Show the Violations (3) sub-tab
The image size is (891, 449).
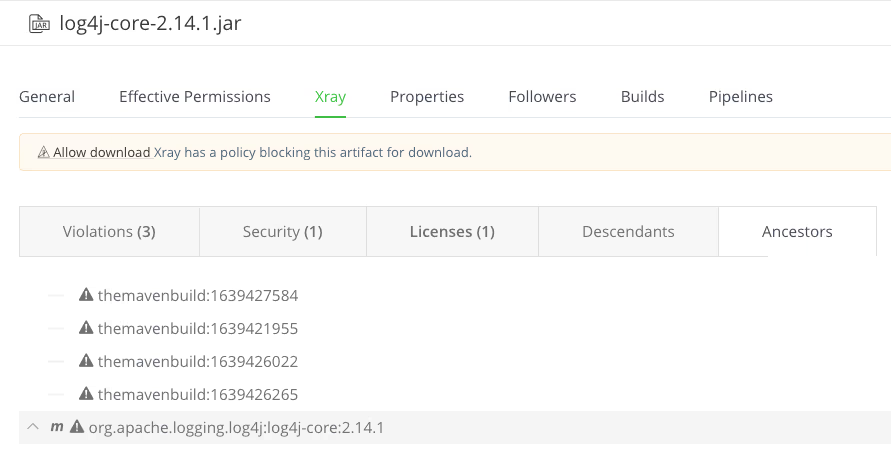pos(109,232)
